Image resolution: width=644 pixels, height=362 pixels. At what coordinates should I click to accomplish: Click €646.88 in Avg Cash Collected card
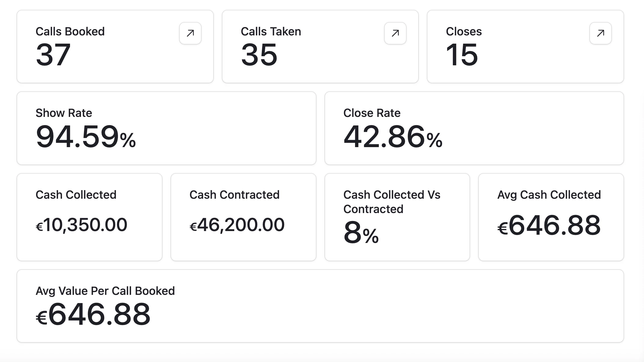(549, 226)
